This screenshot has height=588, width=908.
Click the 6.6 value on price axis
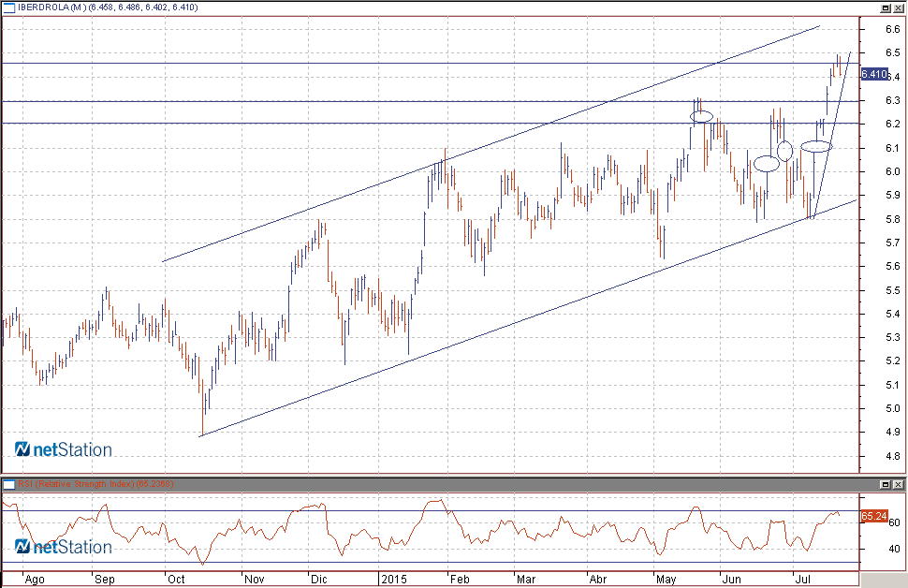coord(891,29)
